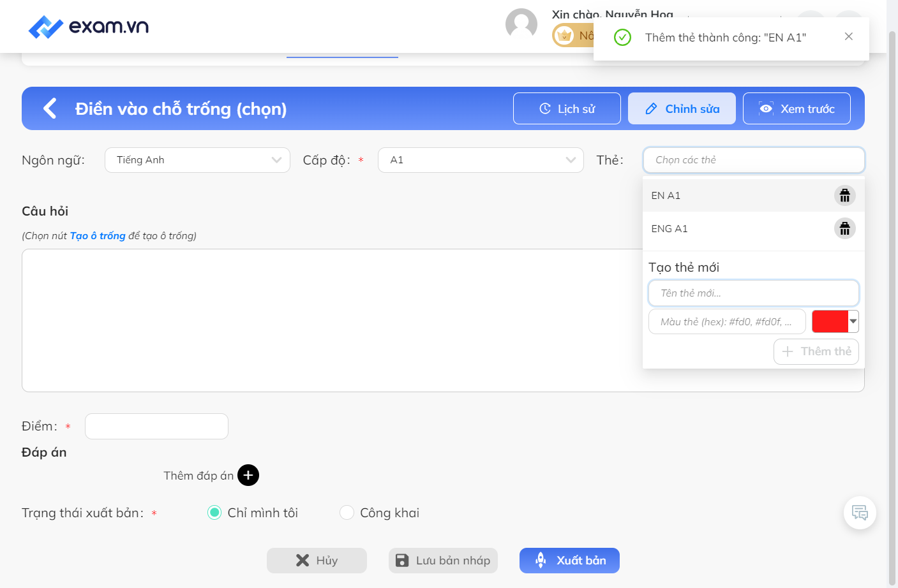
Task: Switch to Xem trước preview
Action: (797, 108)
